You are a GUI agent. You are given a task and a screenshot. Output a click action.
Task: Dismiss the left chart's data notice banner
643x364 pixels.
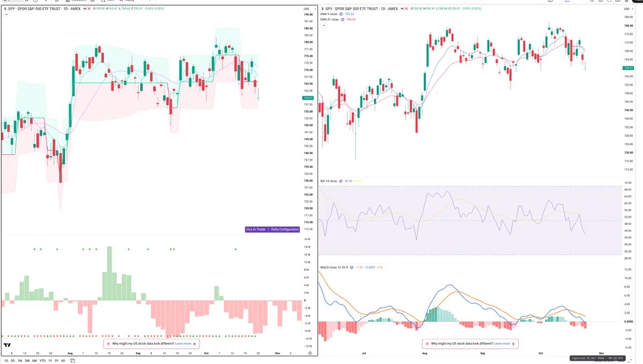coord(195,344)
